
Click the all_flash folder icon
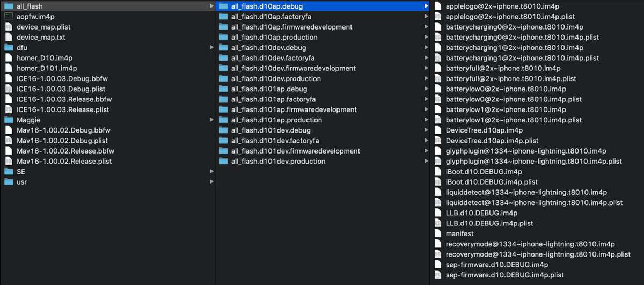click(8, 6)
